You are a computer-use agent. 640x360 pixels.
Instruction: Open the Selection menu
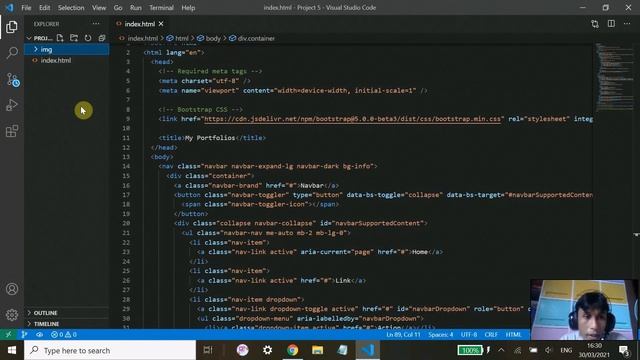[x=71, y=8]
